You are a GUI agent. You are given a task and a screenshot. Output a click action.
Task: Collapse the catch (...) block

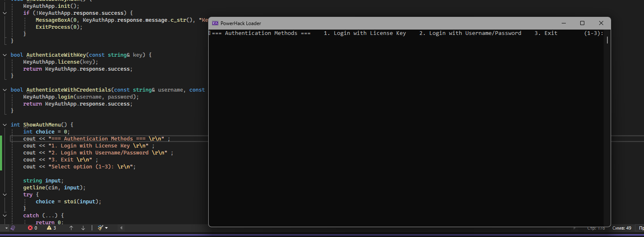pos(5,215)
